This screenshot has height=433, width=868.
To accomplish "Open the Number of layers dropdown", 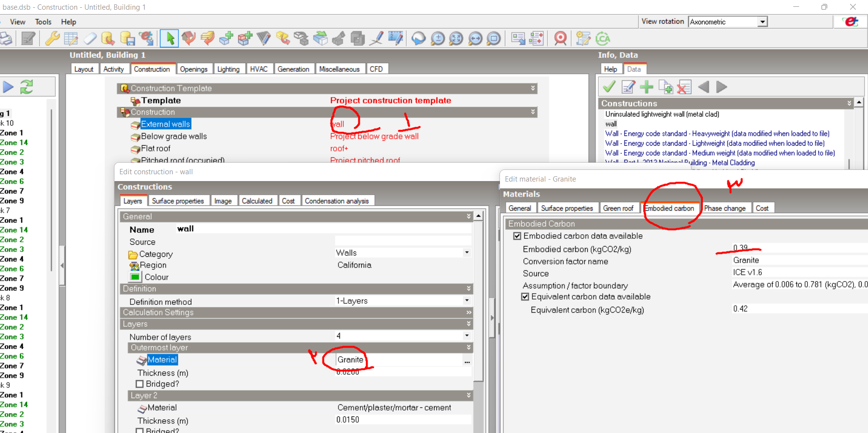I will (466, 335).
